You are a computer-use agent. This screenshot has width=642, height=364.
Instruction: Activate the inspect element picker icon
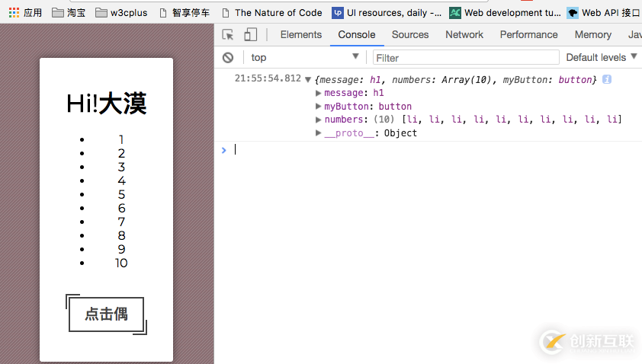[228, 35]
